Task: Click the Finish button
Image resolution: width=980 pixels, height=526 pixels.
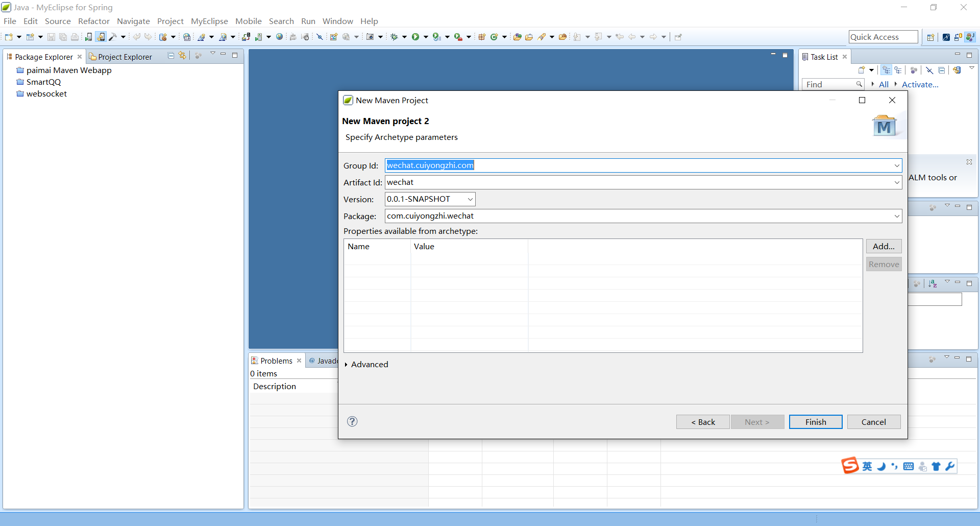Action: [x=815, y=422]
